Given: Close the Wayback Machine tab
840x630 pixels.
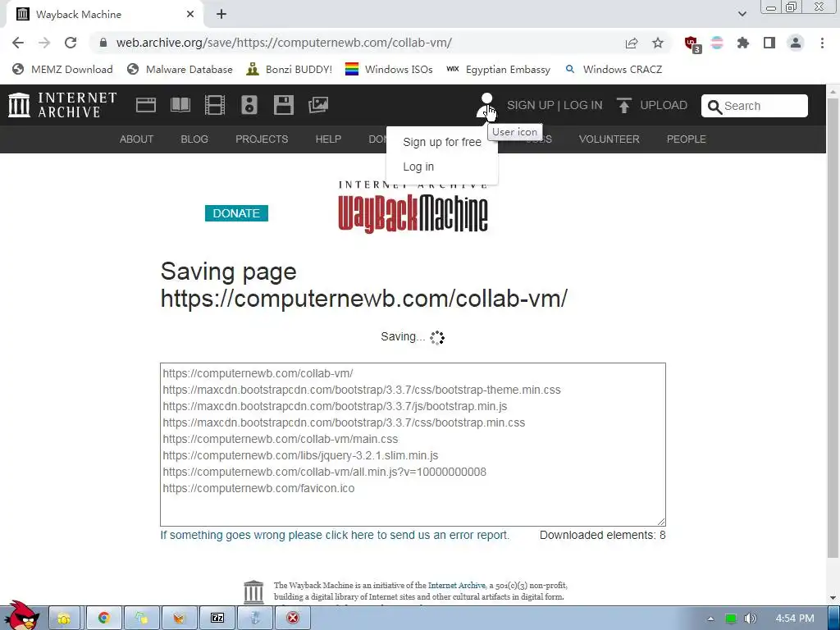Looking at the screenshot, I should pos(190,15).
